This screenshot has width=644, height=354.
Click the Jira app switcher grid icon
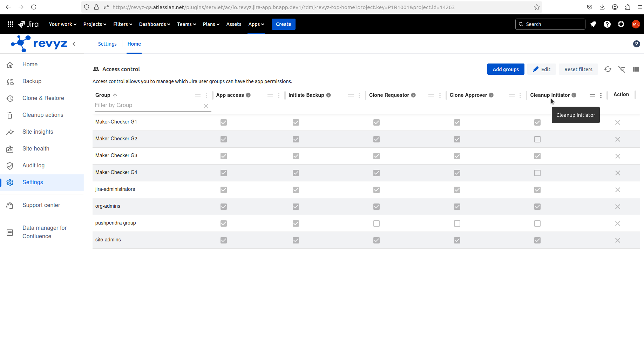[x=11, y=24]
